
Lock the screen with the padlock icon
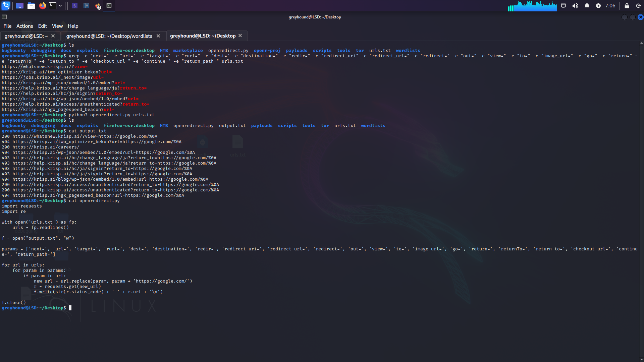[x=627, y=6]
